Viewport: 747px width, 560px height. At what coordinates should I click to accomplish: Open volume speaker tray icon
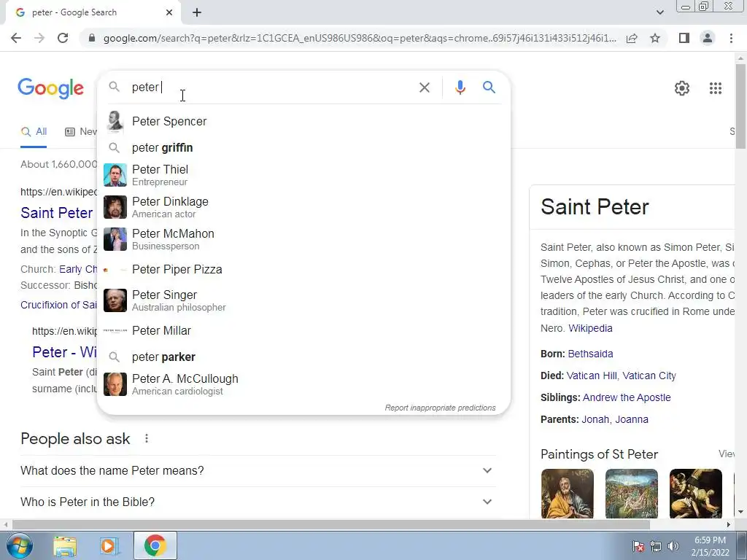pyautogui.click(x=673, y=546)
